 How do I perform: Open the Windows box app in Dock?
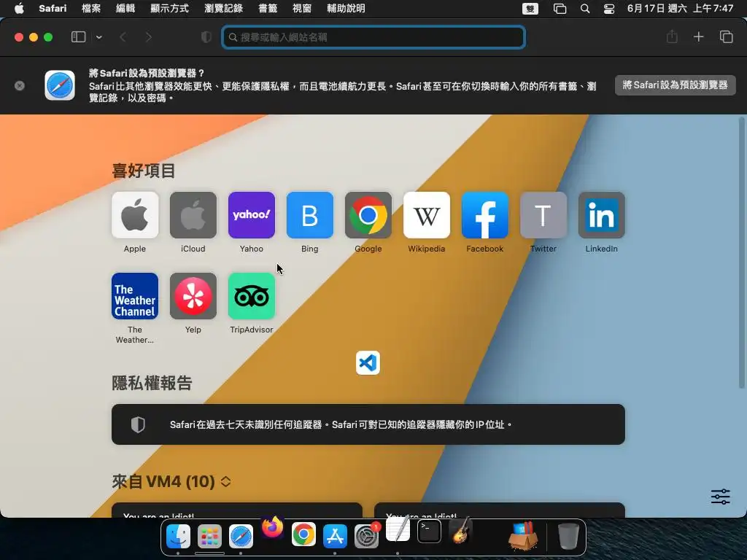click(x=523, y=536)
